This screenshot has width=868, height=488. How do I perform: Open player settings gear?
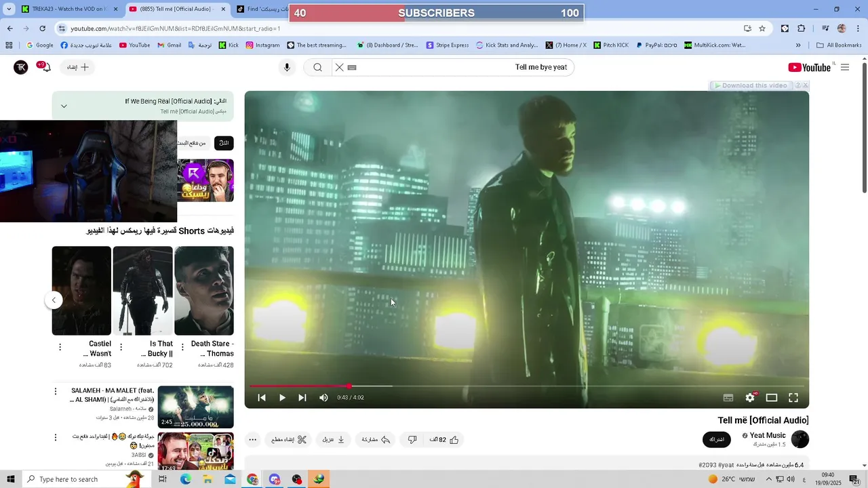(x=750, y=398)
